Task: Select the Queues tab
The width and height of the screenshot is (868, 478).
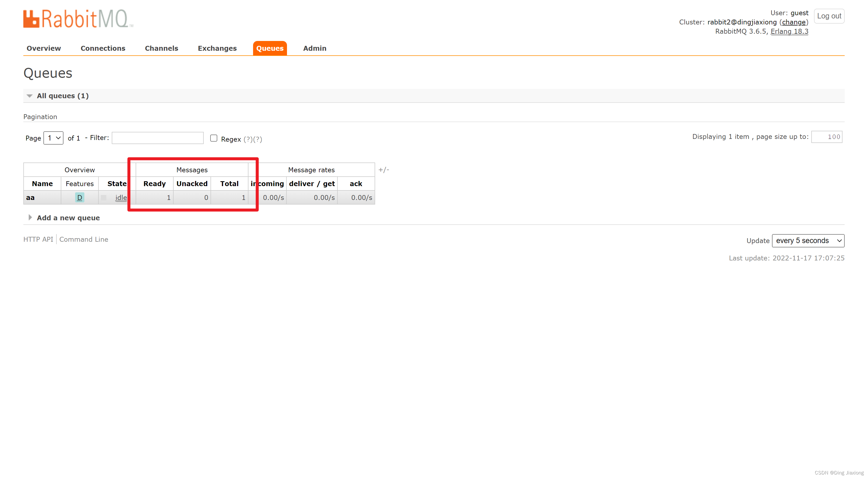Action: 270,48
